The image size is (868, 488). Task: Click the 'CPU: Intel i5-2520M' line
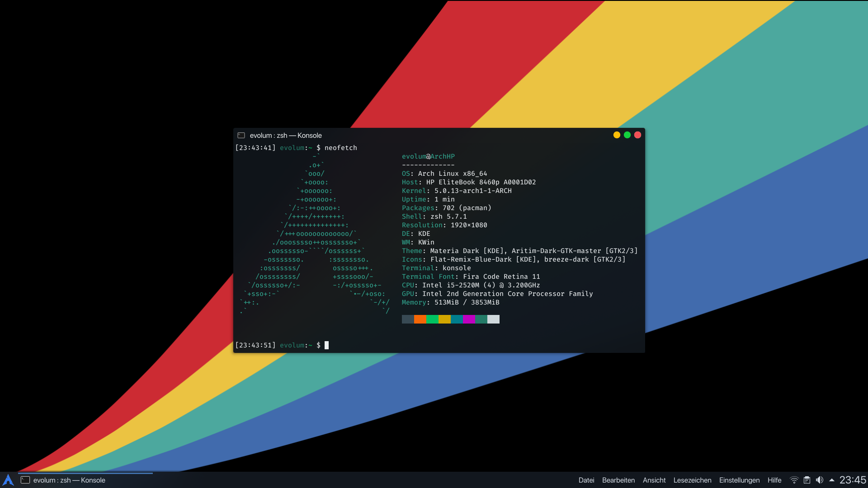[471, 285]
